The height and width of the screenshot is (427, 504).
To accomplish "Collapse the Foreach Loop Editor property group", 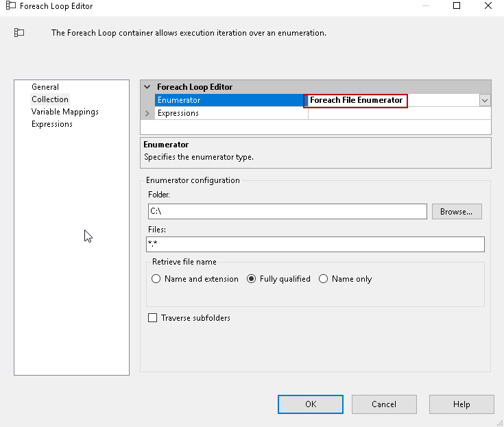I will click(147, 87).
